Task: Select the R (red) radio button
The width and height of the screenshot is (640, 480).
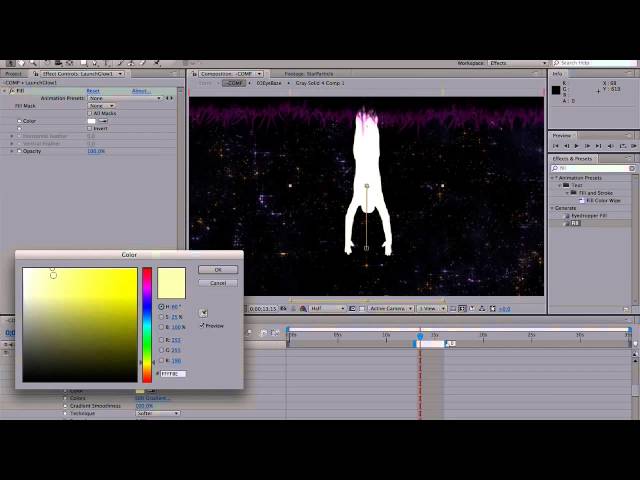Action: pos(161,340)
